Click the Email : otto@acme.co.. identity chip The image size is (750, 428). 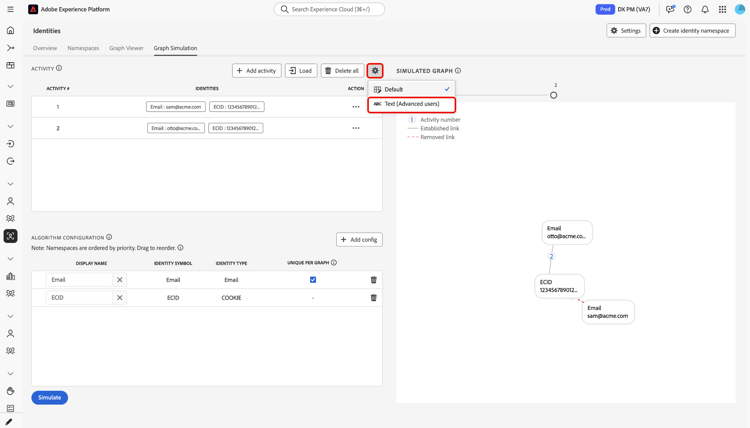point(176,128)
